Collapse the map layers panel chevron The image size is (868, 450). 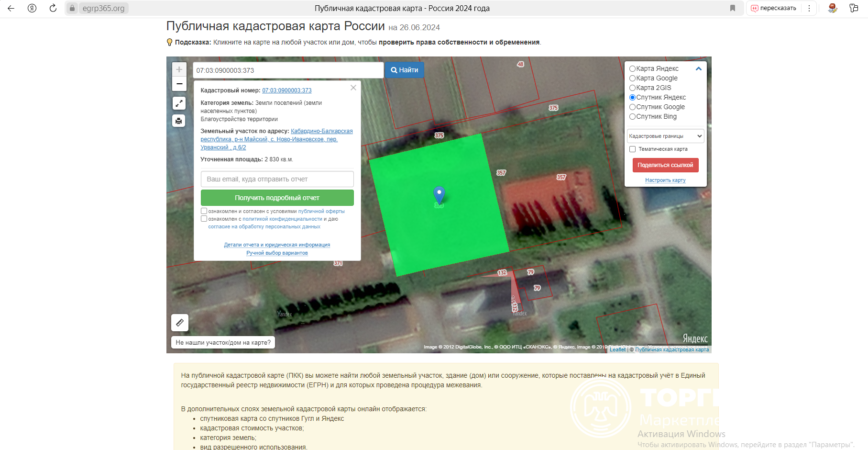(x=698, y=69)
